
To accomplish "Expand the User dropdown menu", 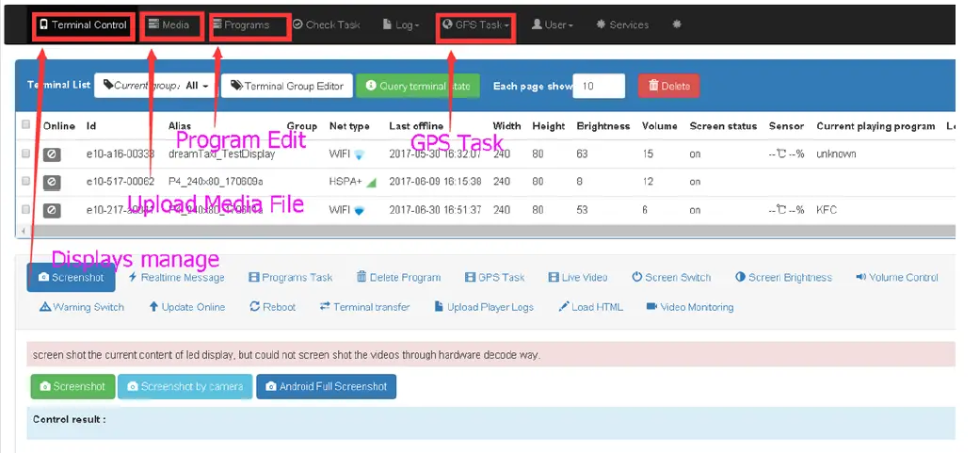I will (x=553, y=25).
